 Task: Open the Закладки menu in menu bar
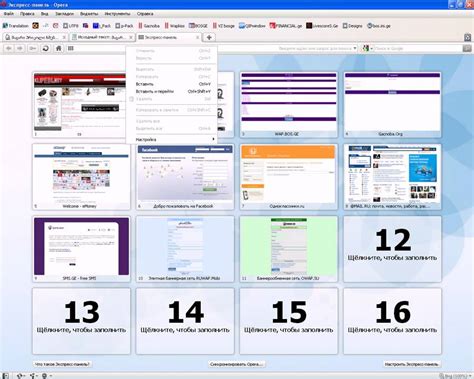point(64,14)
